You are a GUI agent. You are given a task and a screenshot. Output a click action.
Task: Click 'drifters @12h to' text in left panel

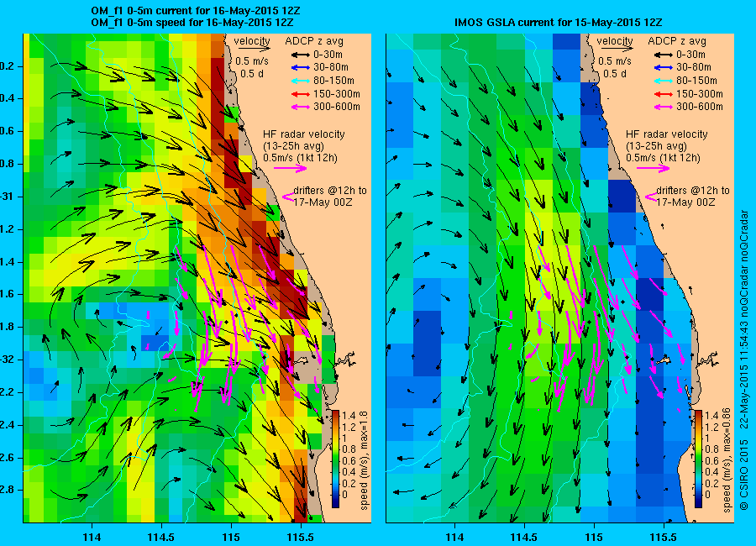[x=330, y=191]
